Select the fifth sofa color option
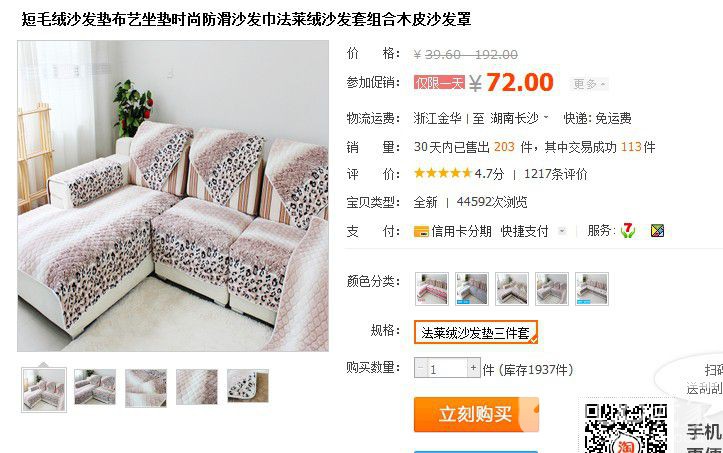 (592, 289)
